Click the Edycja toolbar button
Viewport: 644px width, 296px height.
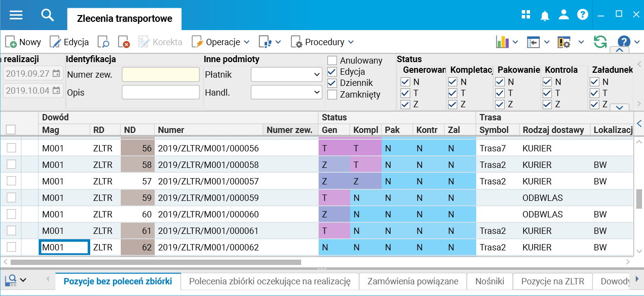pos(69,42)
